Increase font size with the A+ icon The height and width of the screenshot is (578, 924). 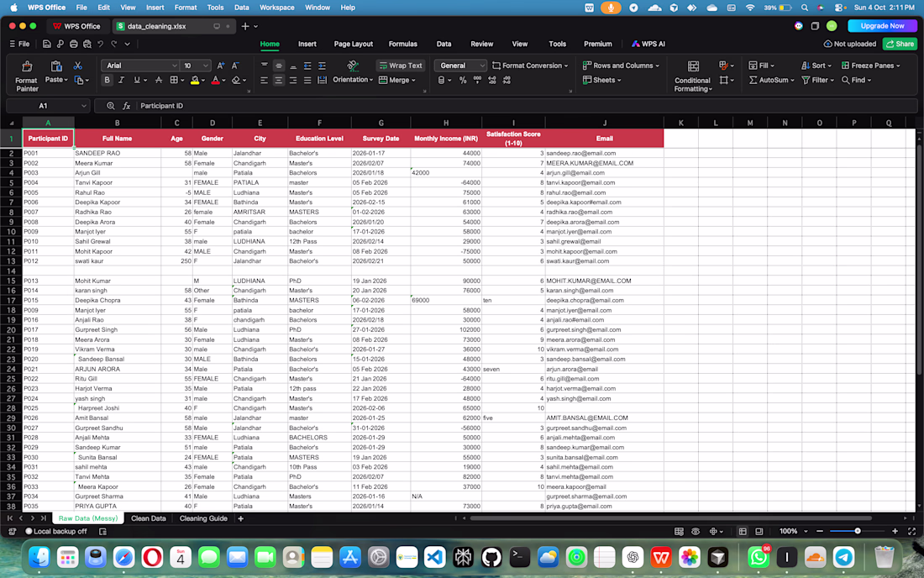[220, 66]
